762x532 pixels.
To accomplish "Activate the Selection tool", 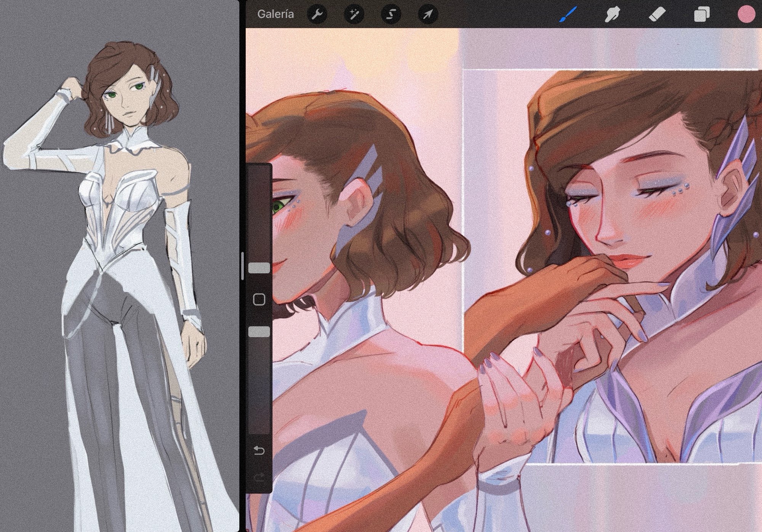I will pyautogui.click(x=391, y=15).
